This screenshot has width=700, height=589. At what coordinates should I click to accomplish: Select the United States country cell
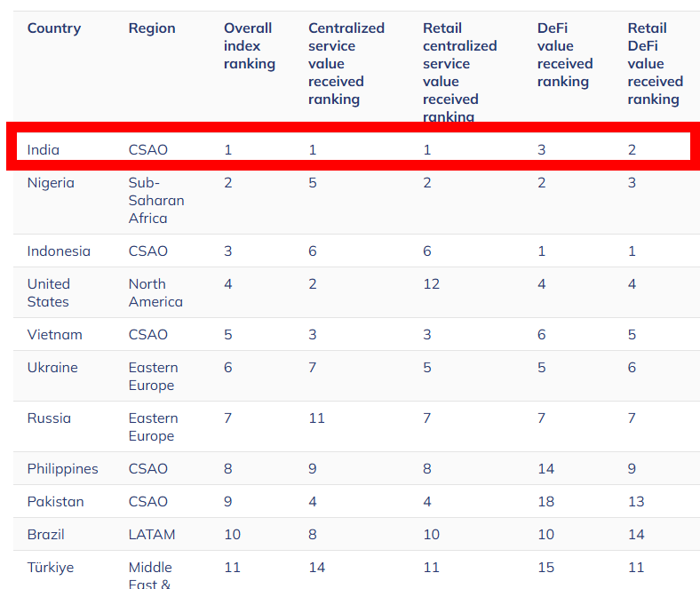click(x=48, y=293)
